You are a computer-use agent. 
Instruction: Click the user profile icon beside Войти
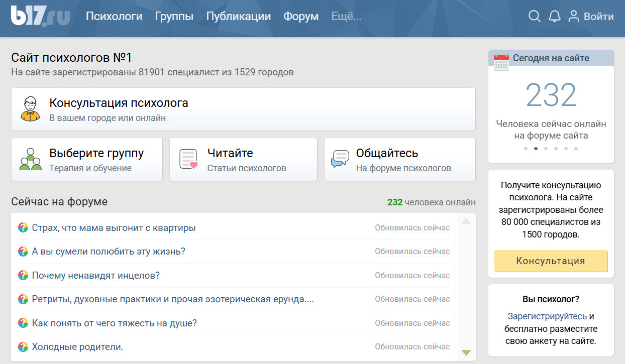click(x=573, y=17)
